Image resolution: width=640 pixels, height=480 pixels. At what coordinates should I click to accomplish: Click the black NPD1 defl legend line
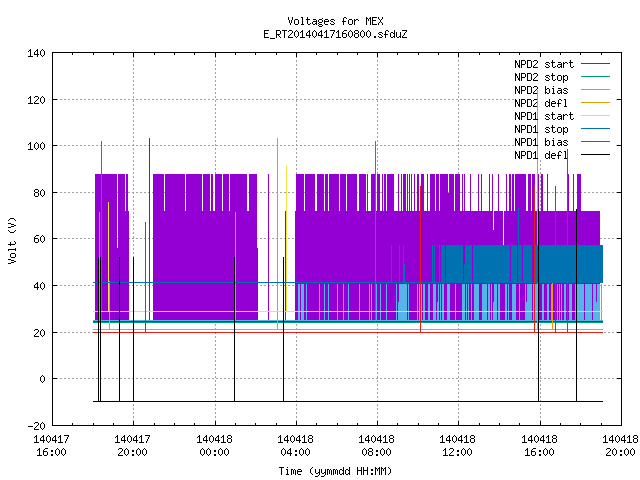595,155
